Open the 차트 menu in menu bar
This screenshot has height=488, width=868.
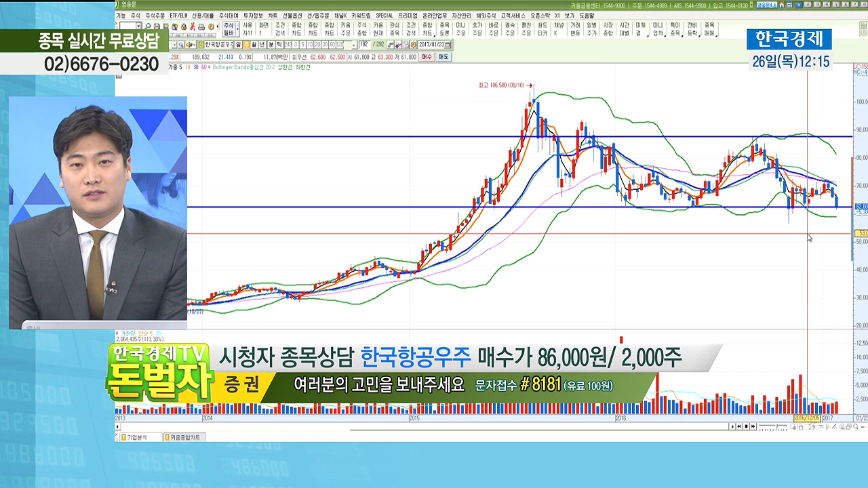[x=272, y=15]
